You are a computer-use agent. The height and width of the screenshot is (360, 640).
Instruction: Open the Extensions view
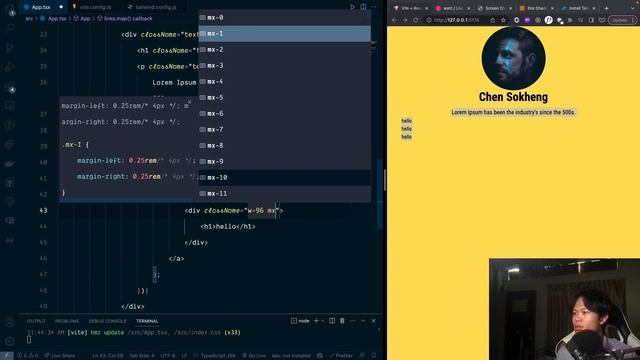(10, 87)
